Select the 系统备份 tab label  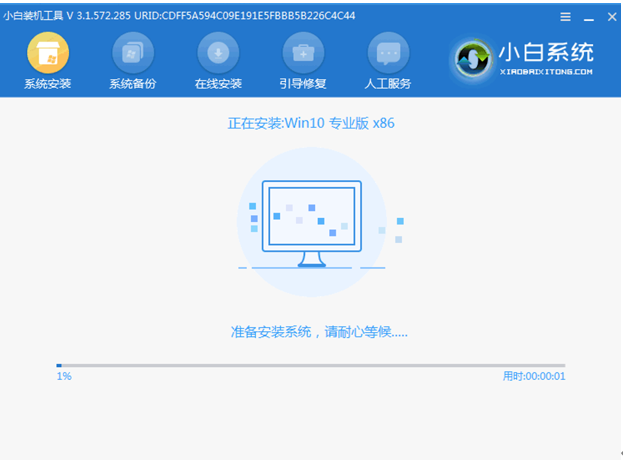[133, 83]
